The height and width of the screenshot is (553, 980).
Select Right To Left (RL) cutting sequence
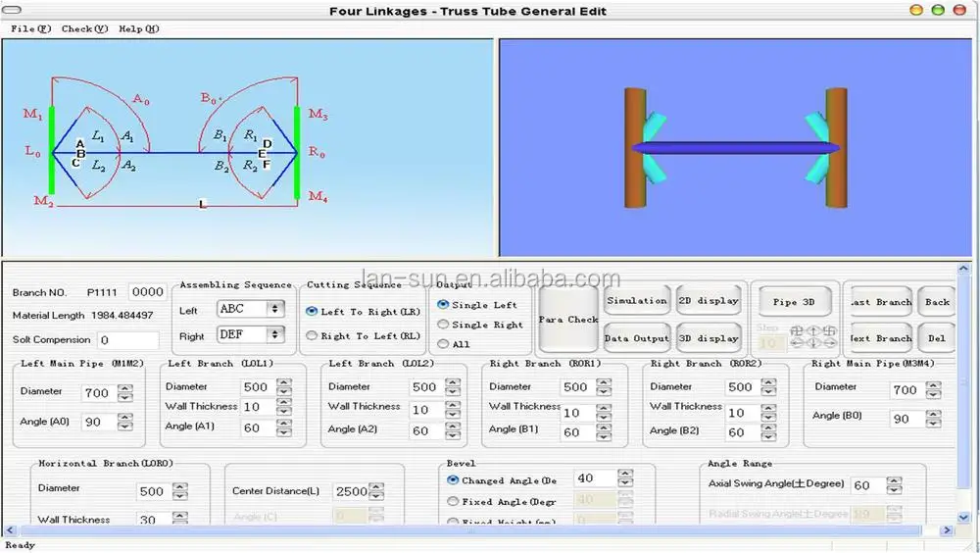[x=313, y=335]
